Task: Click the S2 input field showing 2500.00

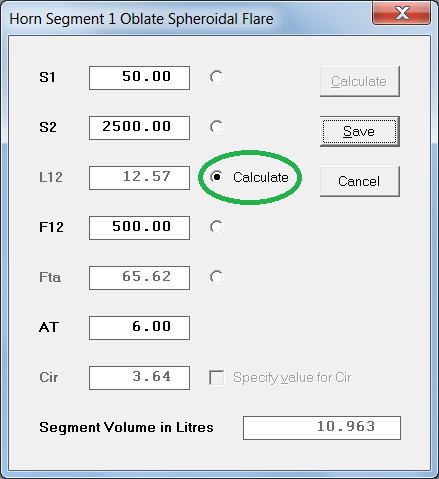Action: (x=139, y=128)
